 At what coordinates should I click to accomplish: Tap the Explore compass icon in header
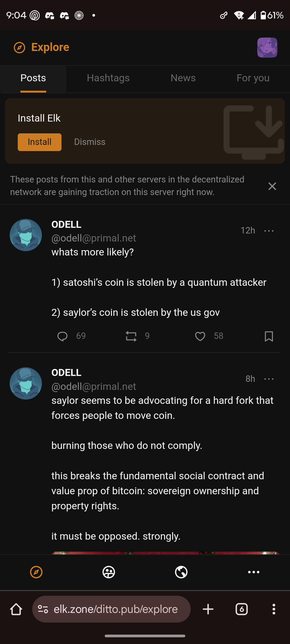click(x=19, y=48)
